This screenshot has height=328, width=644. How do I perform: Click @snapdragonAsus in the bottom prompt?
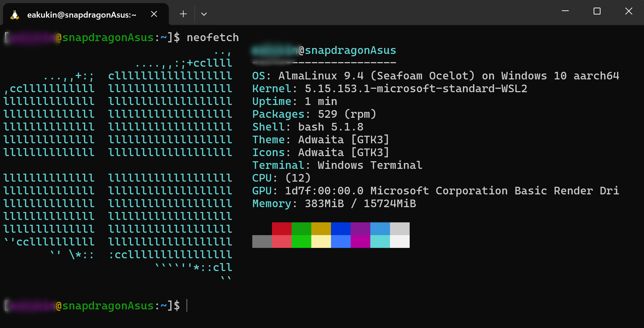click(x=105, y=306)
